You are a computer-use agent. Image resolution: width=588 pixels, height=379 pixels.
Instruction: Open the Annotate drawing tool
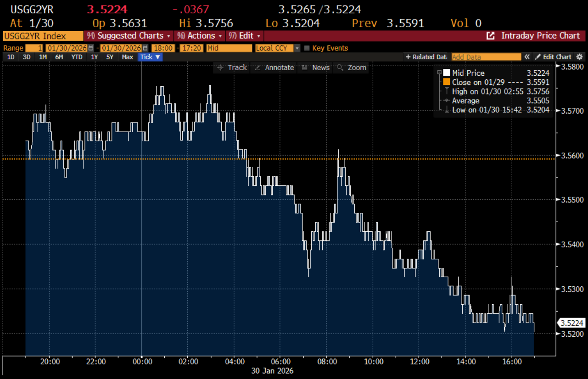(274, 67)
